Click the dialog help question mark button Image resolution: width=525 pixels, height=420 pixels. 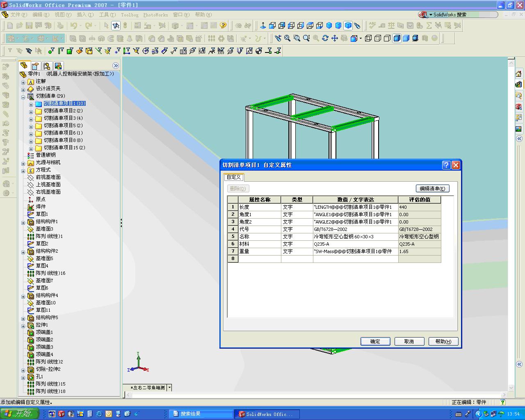[447, 165]
